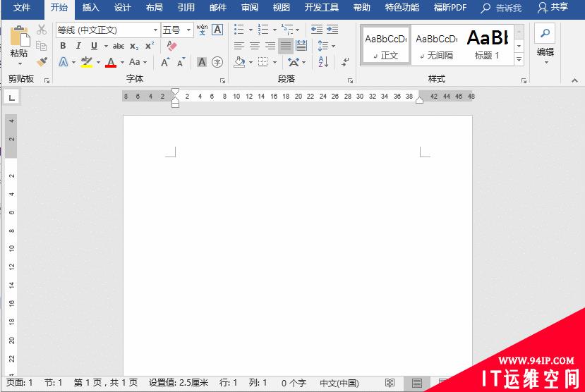Click the text highlight color marker icon
This screenshot has height=392, width=585.
click(x=87, y=62)
